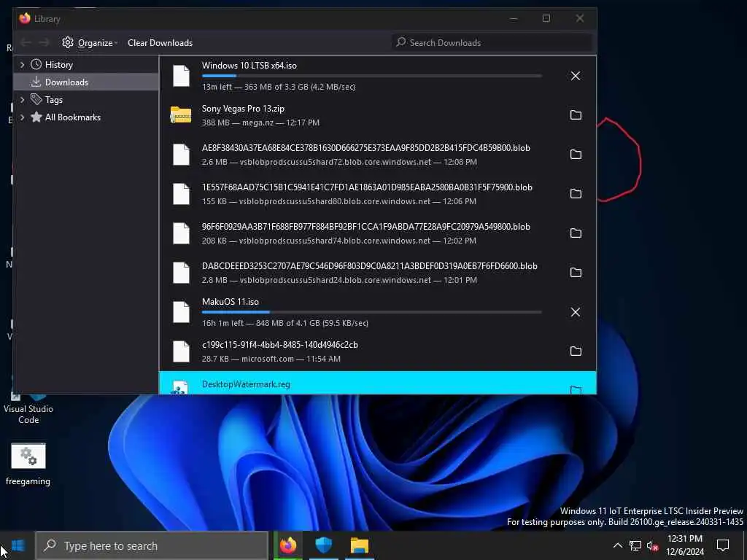
Task: Click the 1E557F68AAD7 blob file icon
Action: coord(181,194)
